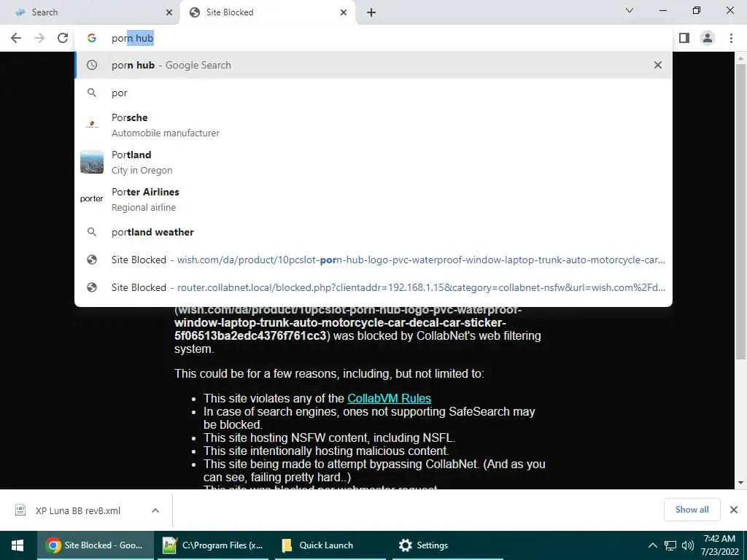Click the Portland thumbnail image
The height and width of the screenshot is (560, 747).
coord(92,162)
